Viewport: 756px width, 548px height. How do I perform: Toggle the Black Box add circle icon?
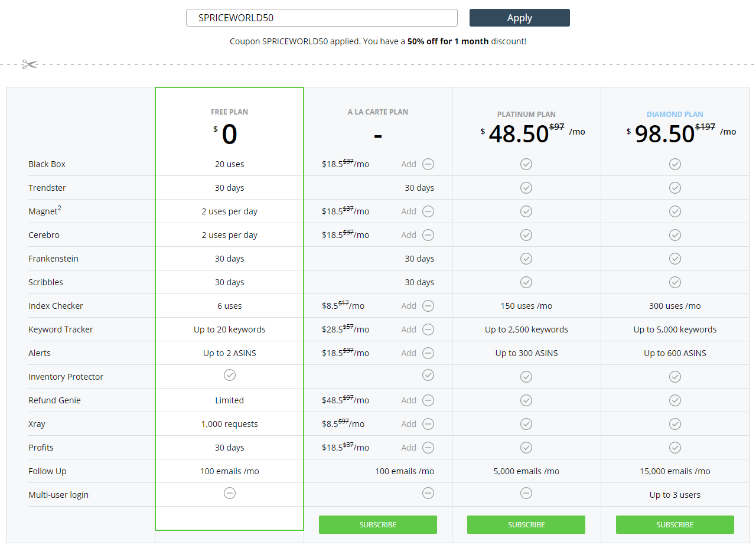(428, 164)
